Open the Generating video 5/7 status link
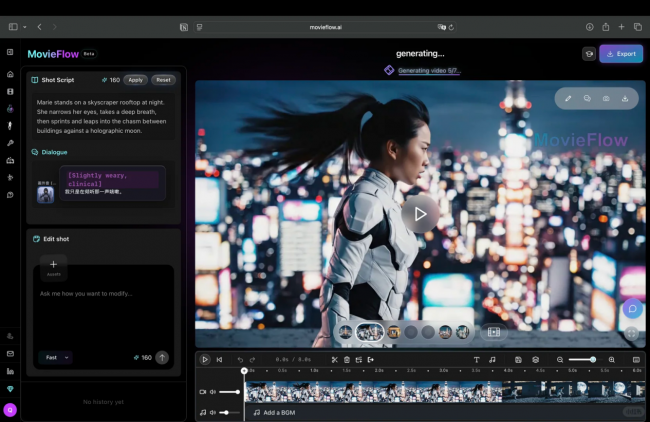Screen dimensions: 650x422 428,71
